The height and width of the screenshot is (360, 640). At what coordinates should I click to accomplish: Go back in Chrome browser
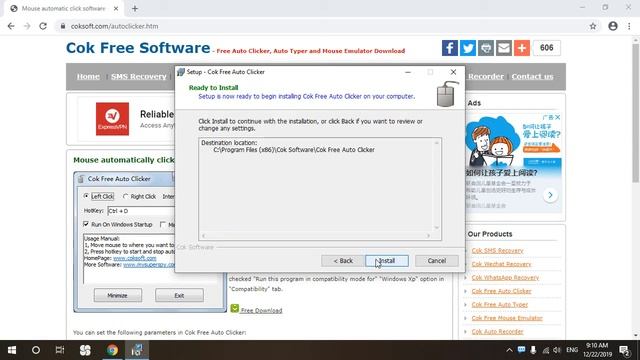pos(11,26)
